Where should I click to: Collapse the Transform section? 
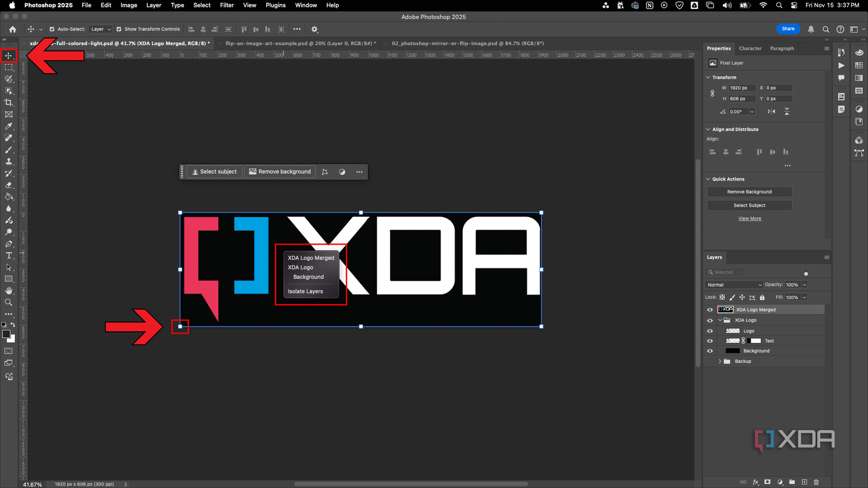click(708, 77)
